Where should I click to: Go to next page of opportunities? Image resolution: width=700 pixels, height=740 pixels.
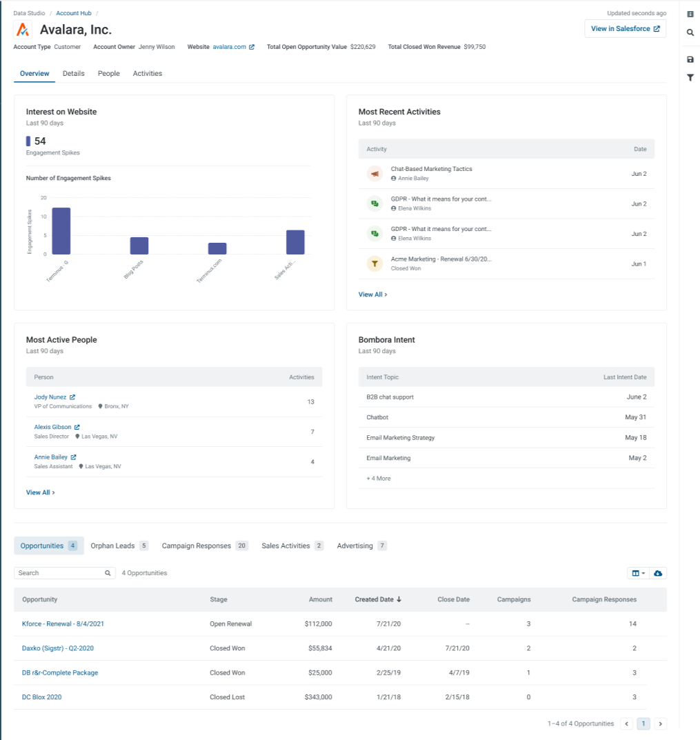point(661,723)
